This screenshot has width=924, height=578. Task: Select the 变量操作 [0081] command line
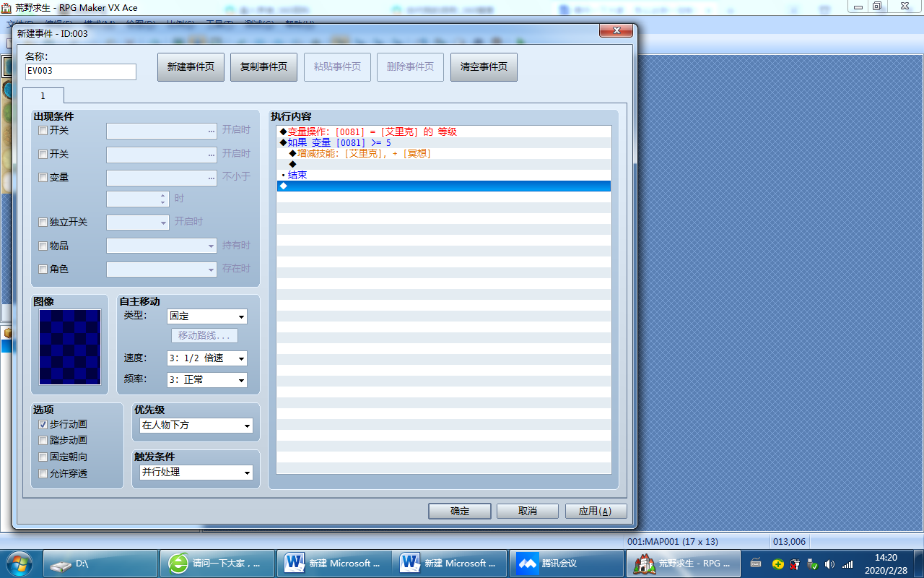444,131
